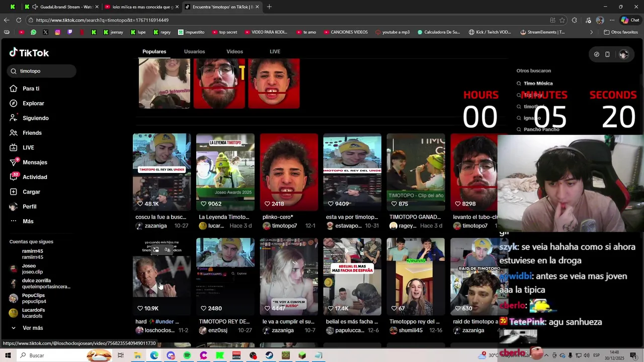
Task: Open Actividad notifications
Action: [35, 177]
